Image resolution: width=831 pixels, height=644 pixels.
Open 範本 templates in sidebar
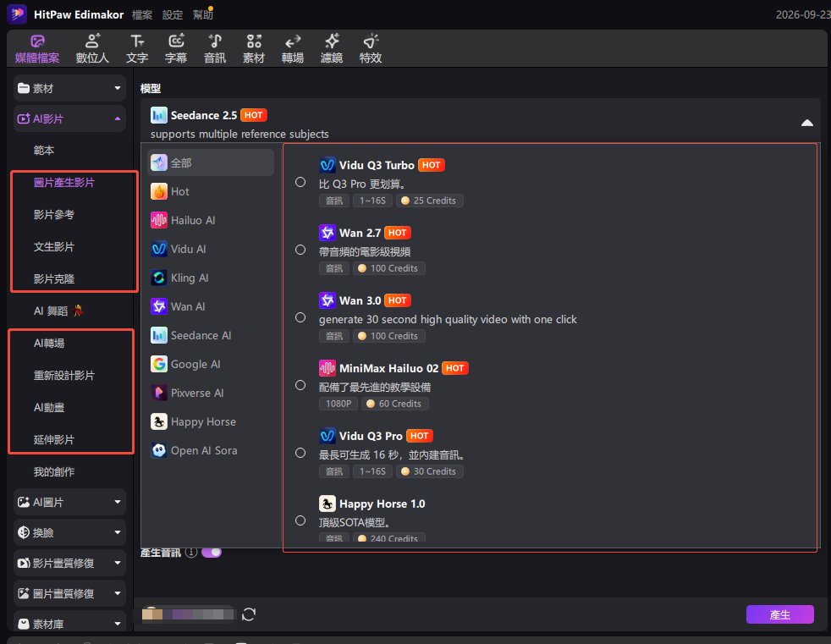coord(44,151)
